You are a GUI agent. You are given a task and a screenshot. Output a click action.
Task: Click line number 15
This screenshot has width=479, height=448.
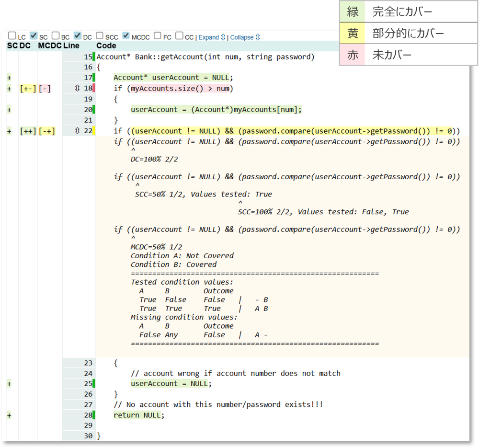click(x=88, y=57)
